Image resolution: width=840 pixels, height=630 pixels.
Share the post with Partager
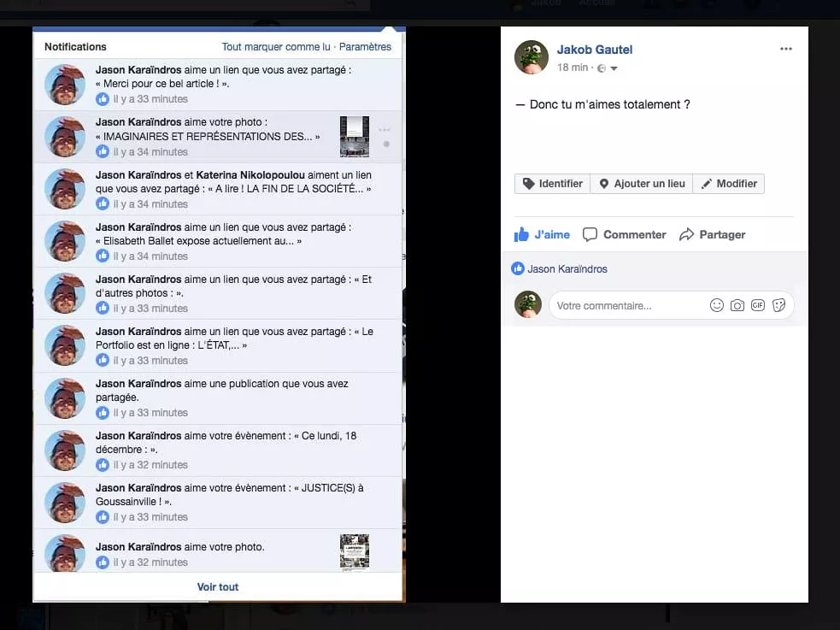click(712, 234)
